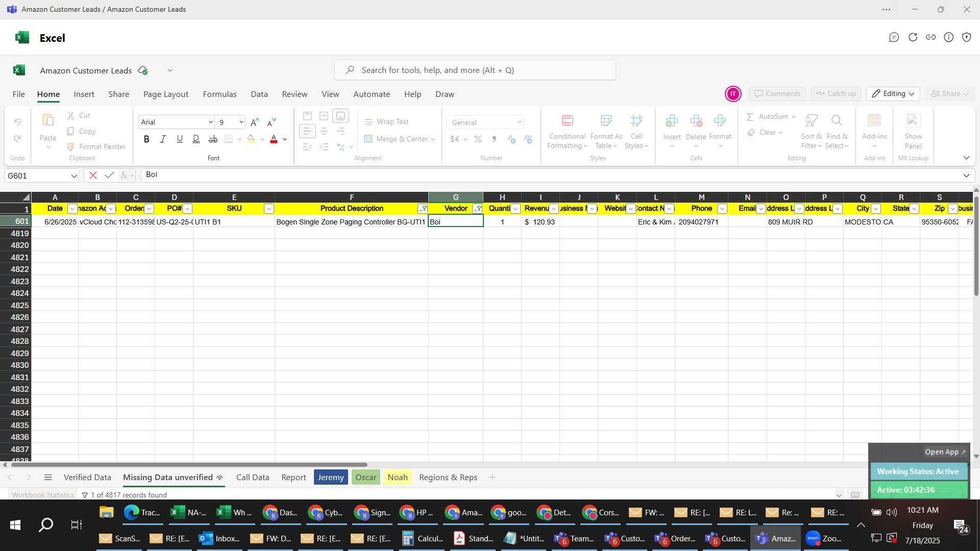Confirm cell entry with green checkmark

[109, 175]
